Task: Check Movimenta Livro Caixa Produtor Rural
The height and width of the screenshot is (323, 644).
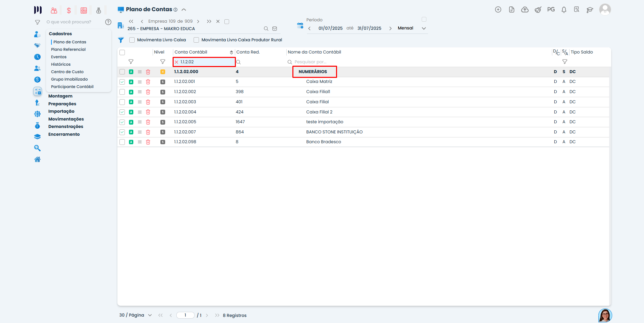Action: click(196, 40)
